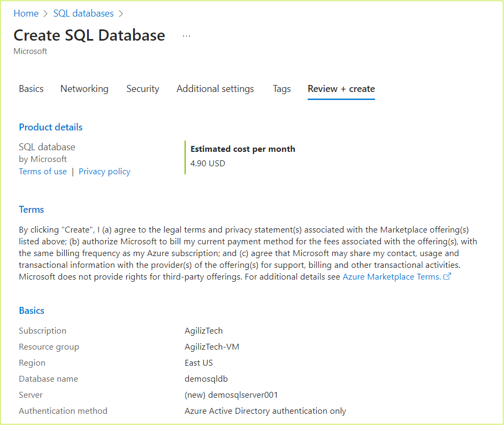Switch to the Networking tab

coord(84,89)
